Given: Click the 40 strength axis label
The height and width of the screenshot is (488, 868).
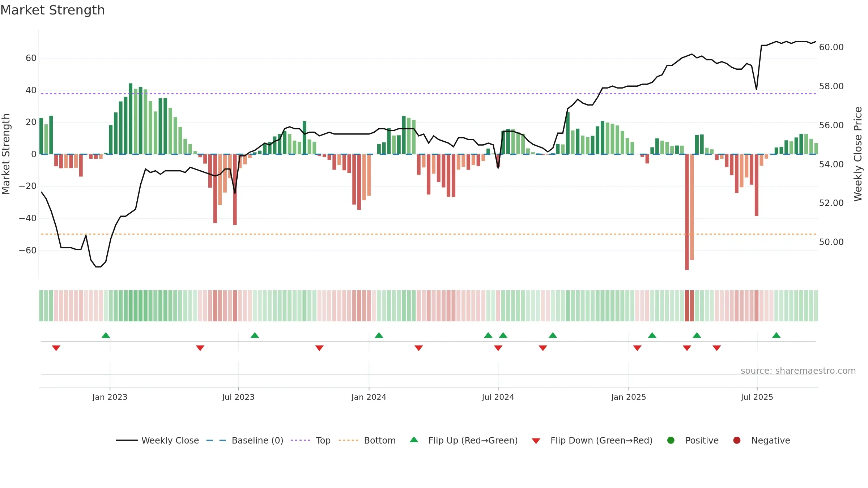Looking at the screenshot, I should pos(31,90).
